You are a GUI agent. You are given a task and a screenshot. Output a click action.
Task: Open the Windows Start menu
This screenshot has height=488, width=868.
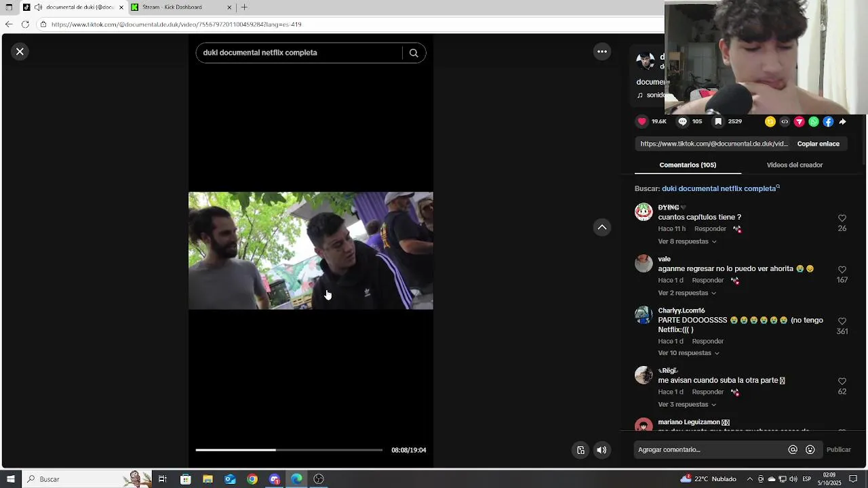tap(10, 479)
